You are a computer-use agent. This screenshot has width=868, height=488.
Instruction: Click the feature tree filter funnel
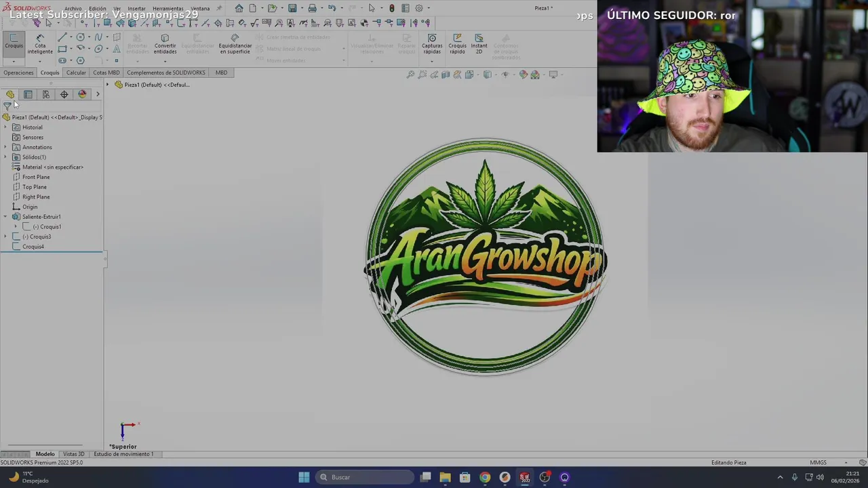pyautogui.click(x=7, y=106)
